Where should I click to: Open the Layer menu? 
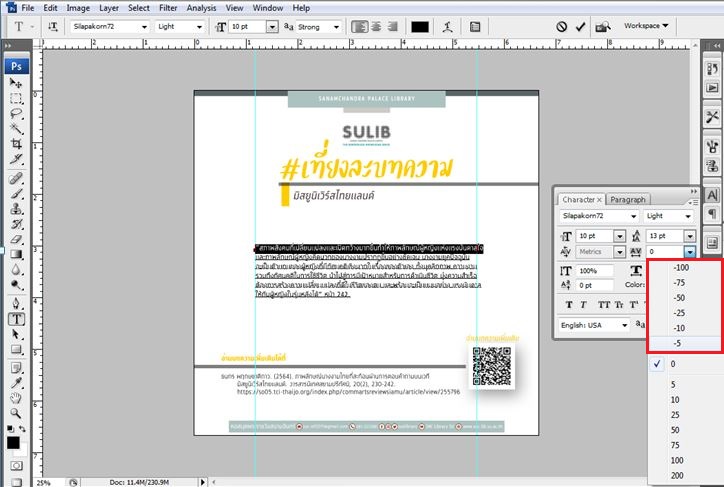click(109, 8)
